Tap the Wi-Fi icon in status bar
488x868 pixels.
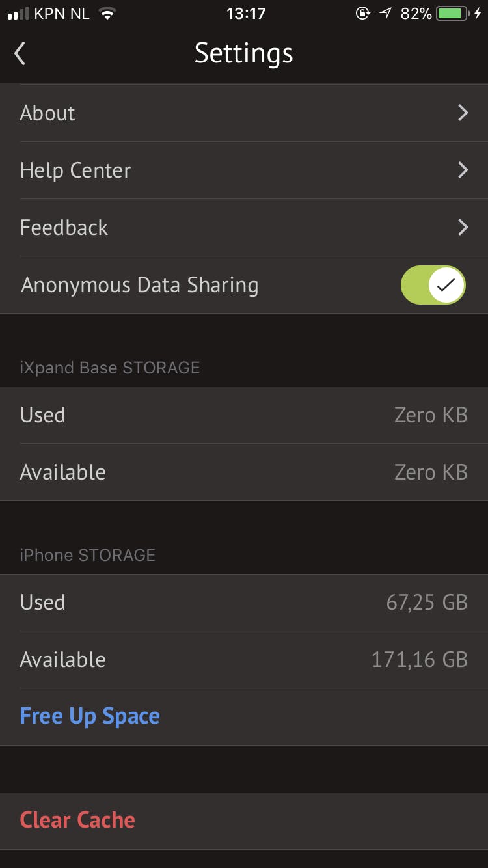pyautogui.click(x=107, y=14)
